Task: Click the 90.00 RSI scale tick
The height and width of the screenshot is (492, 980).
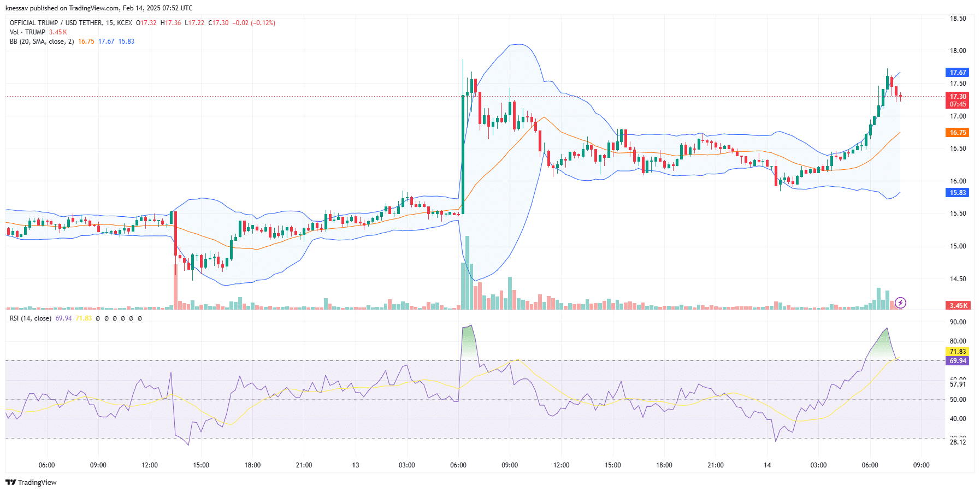Action: point(958,322)
